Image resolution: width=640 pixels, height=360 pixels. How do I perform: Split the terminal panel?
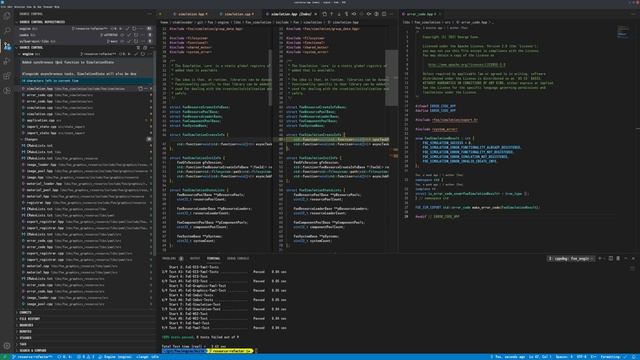(x=611, y=258)
